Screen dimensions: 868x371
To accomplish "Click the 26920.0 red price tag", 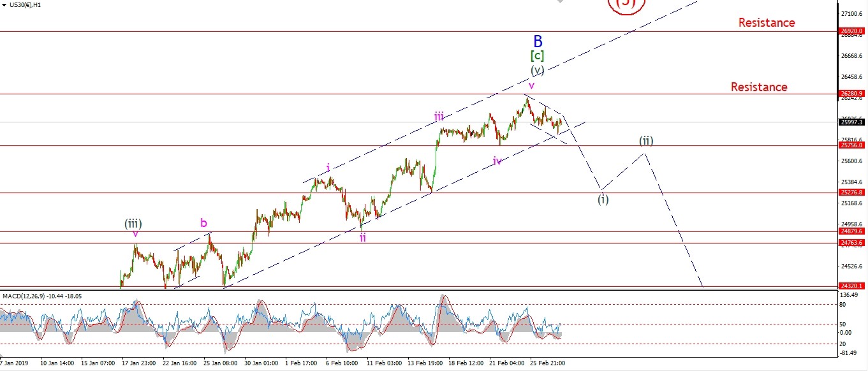I will pyautogui.click(x=851, y=31).
